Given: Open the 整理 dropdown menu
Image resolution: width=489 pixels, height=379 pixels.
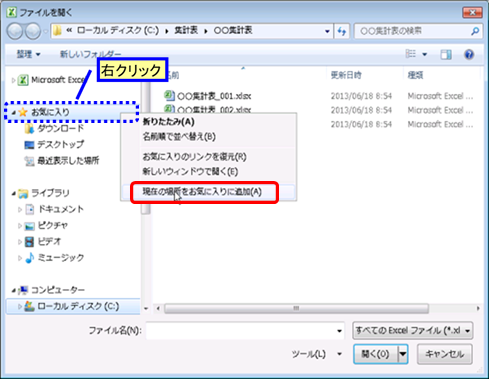Looking at the screenshot, I should (x=28, y=54).
